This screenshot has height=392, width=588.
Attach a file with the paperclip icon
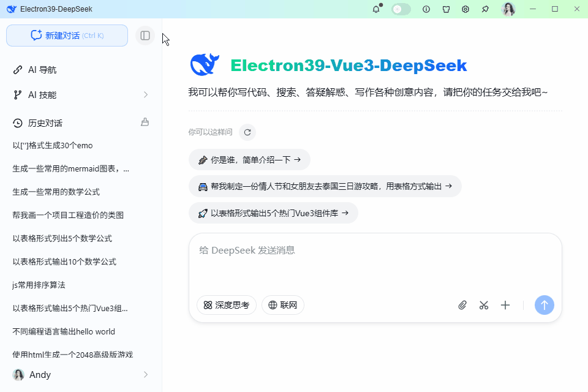[462, 304]
